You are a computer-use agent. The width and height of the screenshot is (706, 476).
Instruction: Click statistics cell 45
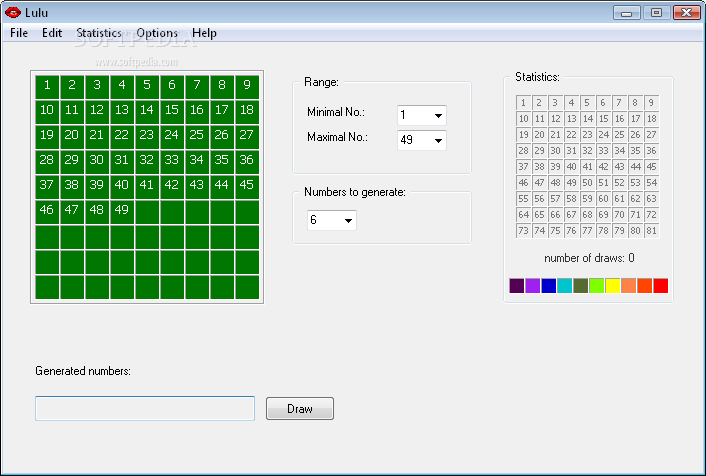[651, 167]
